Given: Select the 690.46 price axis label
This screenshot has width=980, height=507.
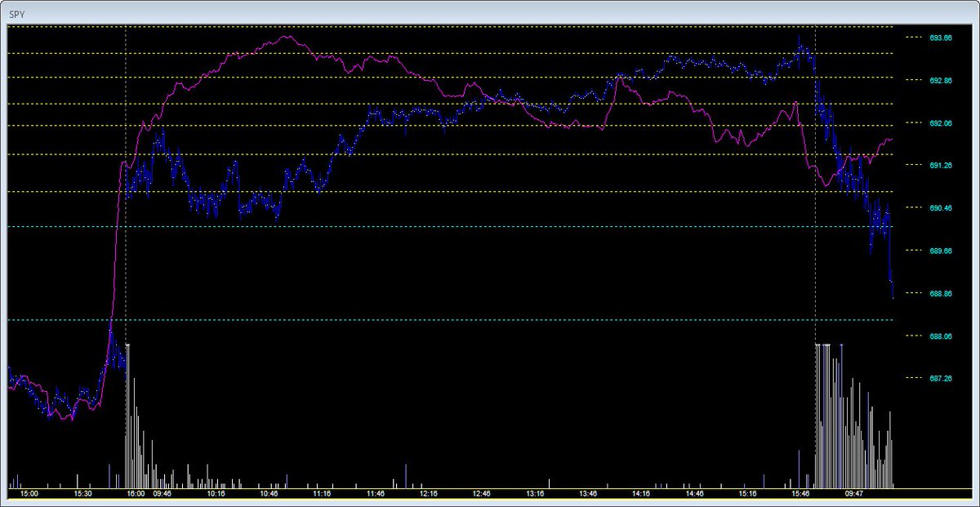Looking at the screenshot, I should pos(941,208).
